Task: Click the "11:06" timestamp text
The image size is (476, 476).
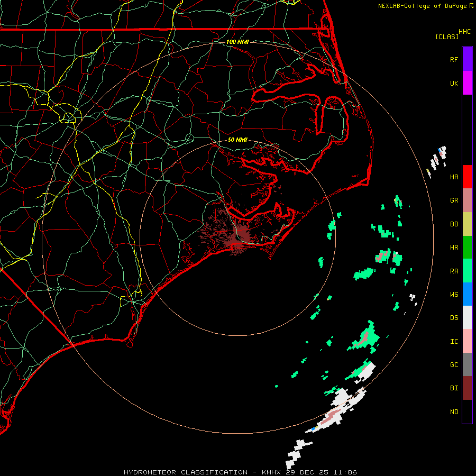Action: coord(345,472)
